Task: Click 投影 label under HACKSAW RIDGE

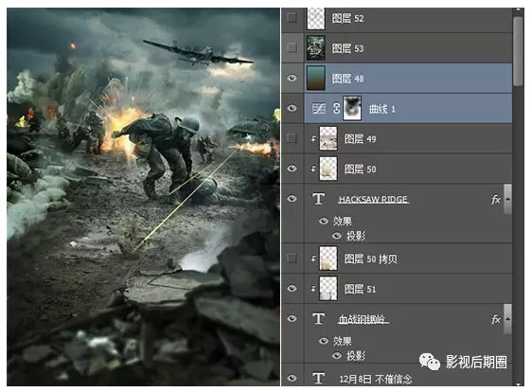Action: click(x=355, y=236)
